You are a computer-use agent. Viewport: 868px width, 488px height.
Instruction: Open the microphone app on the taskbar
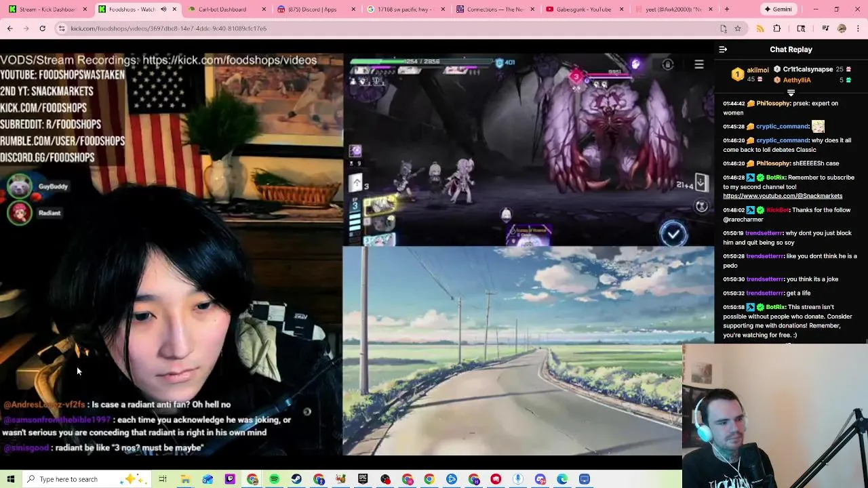click(518, 479)
